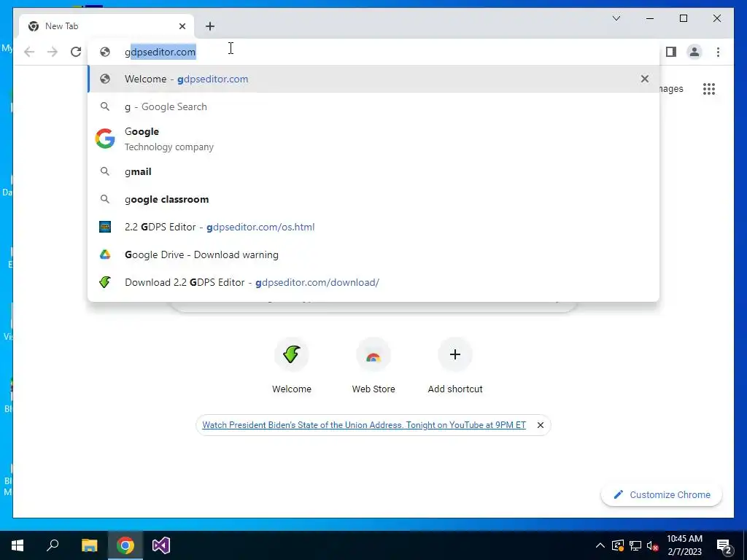Close the New Tab tab

(x=182, y=26)
